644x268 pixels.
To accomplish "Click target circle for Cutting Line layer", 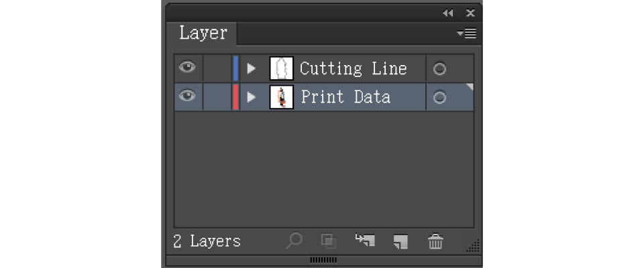I will coord(439,69).
